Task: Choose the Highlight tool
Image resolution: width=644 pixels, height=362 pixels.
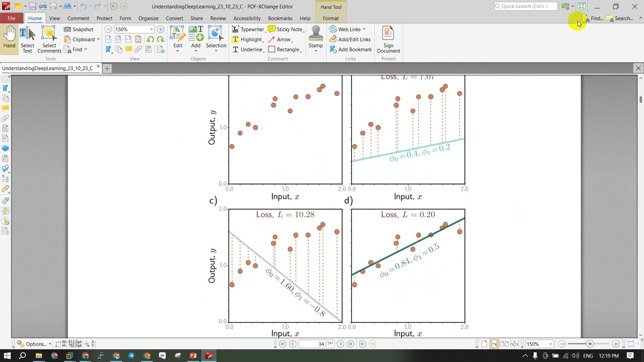Action: [247, 40]
